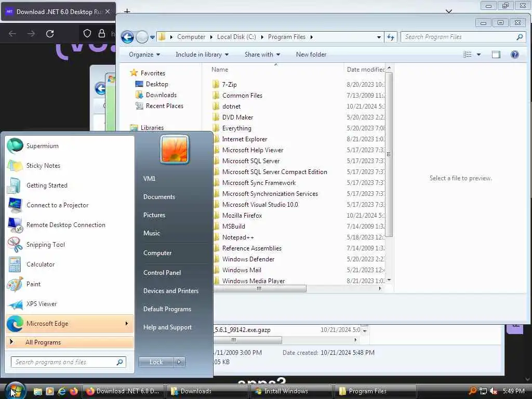The height and width of the screenshot is (399, 532).
Task: Open Default Programs from Start menu
Action: (x=167, y=309)
